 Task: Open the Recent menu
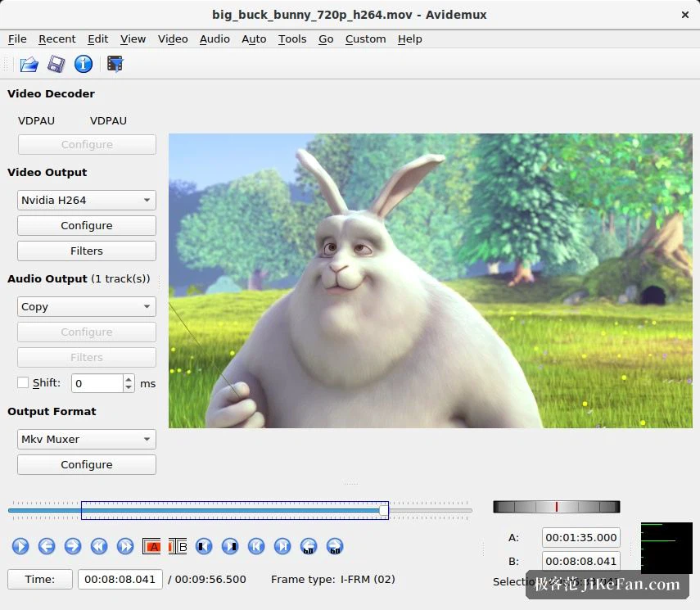[x=57, y=39]
